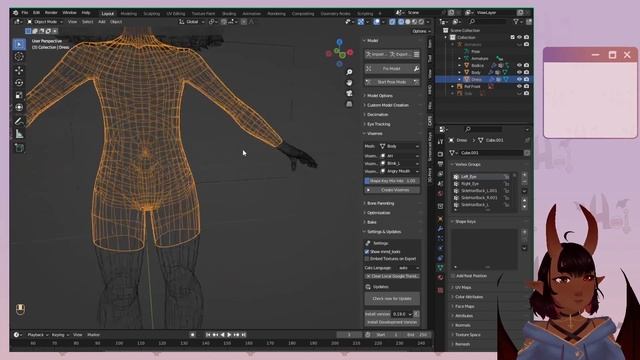Expand the Custom Model Creation panel

[387, 105]
